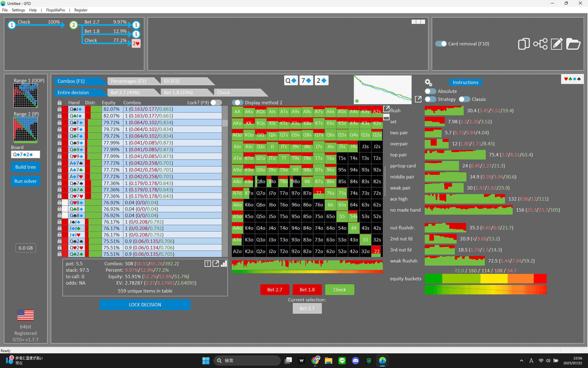Click the 6.0 GB memory button
Screen dimensions: 588x368
(26, 248)
